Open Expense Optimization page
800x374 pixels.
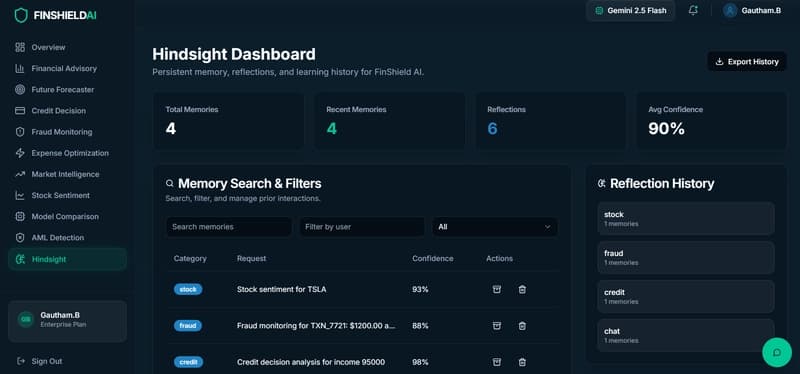(x=70, y=153)
